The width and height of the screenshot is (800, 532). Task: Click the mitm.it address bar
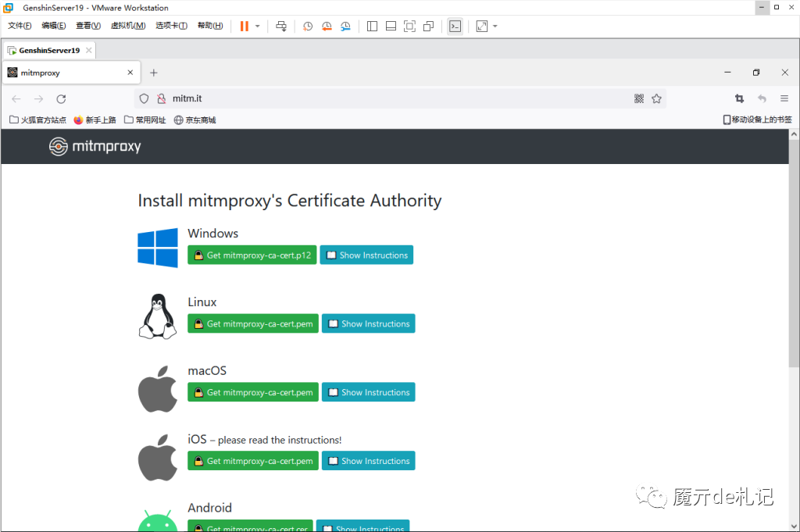(x=401, y=98)
